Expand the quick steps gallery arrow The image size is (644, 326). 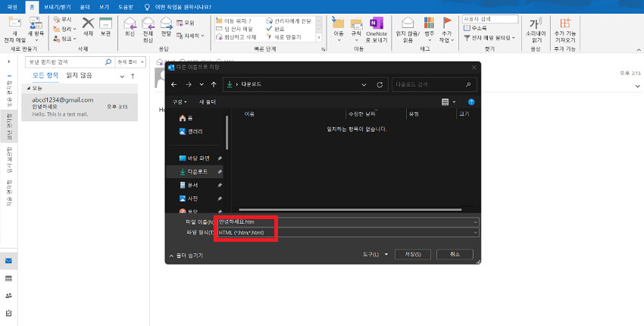point(319,37)
